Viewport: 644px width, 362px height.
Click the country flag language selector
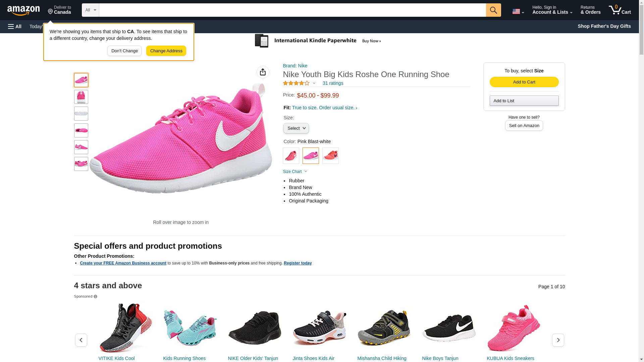coord(518,11)
